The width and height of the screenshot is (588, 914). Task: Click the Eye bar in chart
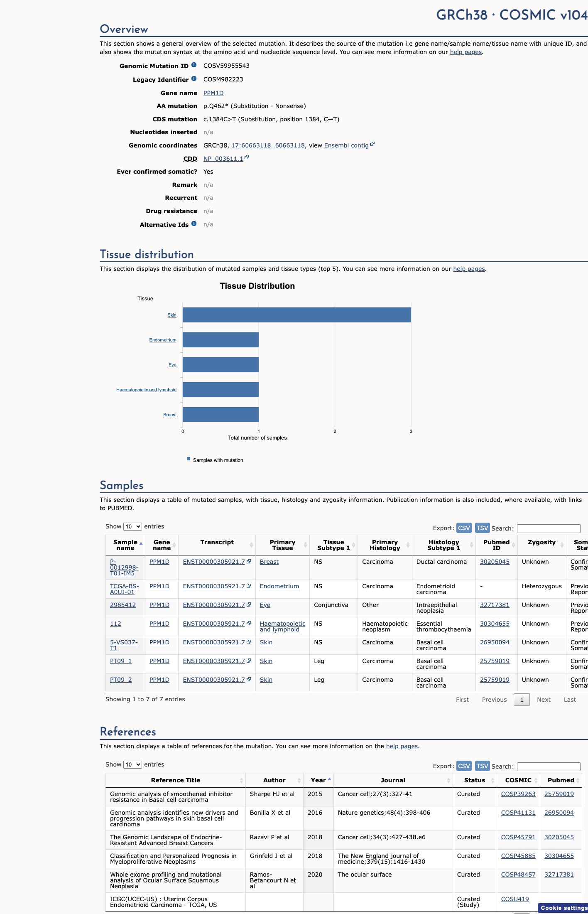click(x=220, y=365)
